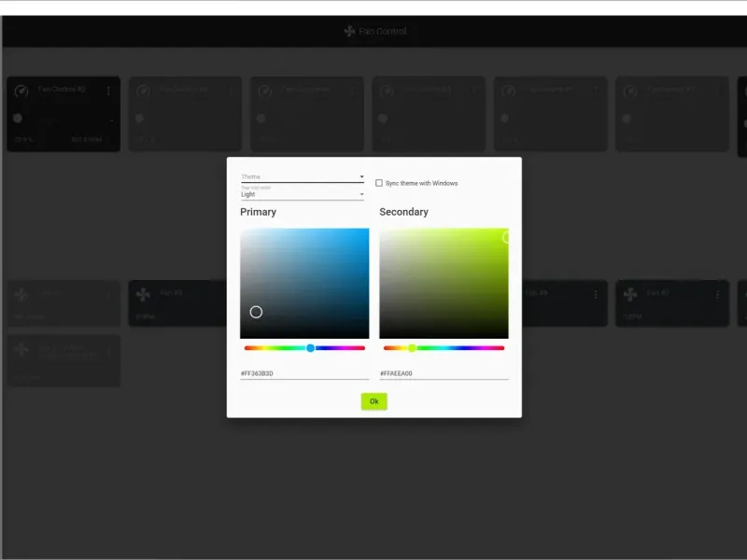Viewport: 747px width, 560px height.
Task: Open the three-dot menu on Fan #7 card
Action: click(717, 295)
